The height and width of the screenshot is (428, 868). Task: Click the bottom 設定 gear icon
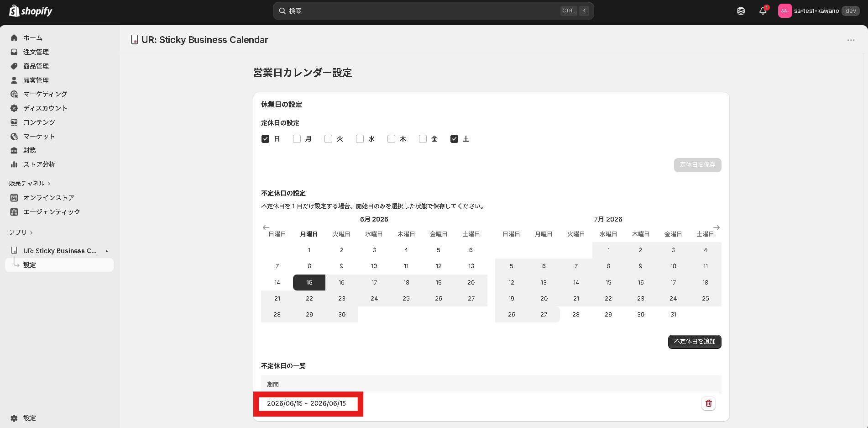(14, 418)
